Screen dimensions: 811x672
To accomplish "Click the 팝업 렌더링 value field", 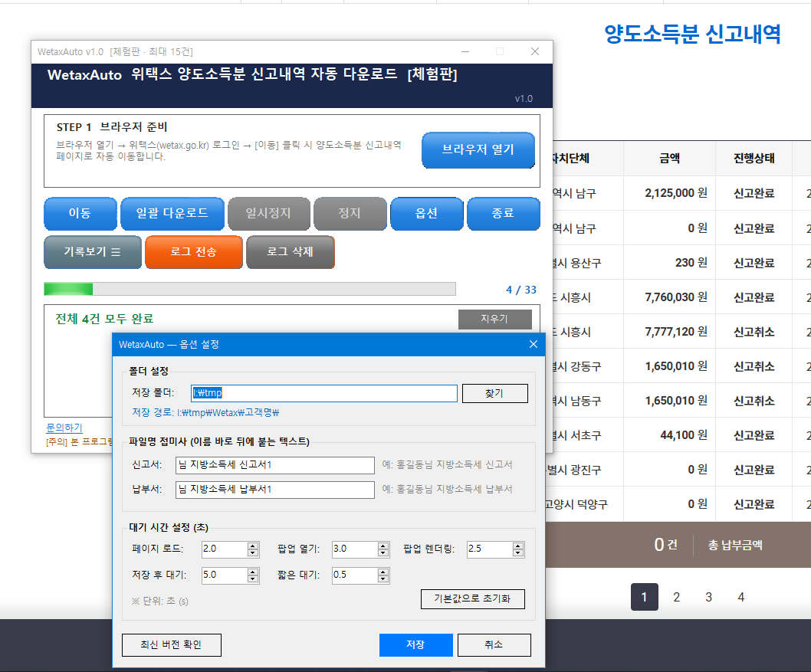I will [x=490, y=549].
